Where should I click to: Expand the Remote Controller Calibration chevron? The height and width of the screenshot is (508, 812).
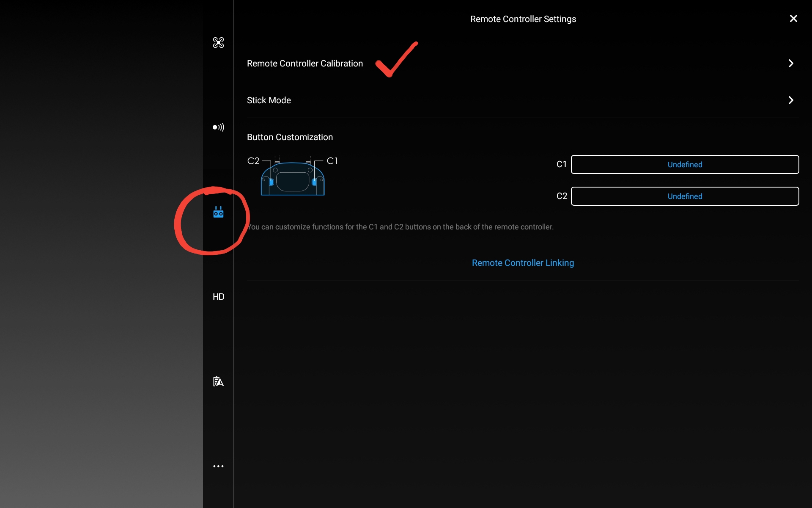click(x=791, y=63)
